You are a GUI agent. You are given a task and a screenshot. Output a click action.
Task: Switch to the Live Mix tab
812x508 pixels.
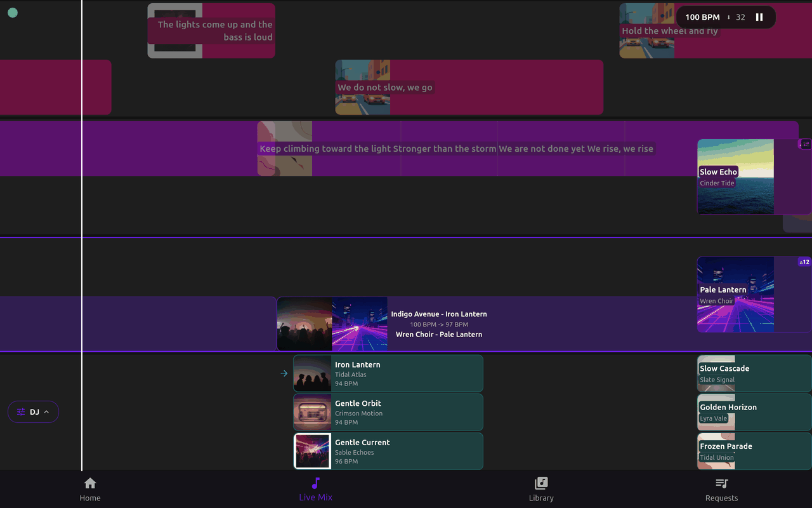(x=316, y=489)
